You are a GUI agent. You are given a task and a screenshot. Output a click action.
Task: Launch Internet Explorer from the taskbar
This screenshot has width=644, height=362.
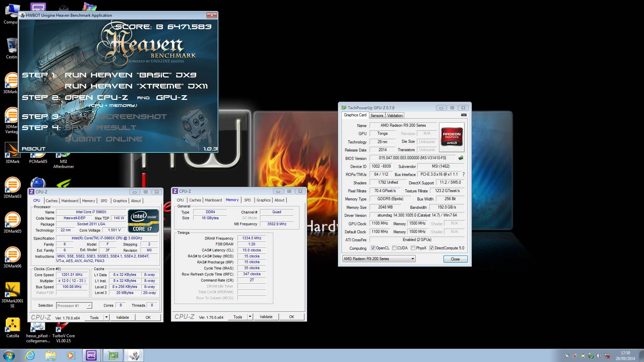point(30,355)
